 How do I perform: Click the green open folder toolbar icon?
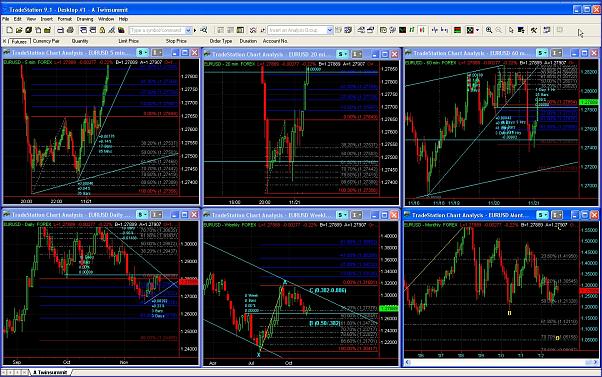[48, 30]
